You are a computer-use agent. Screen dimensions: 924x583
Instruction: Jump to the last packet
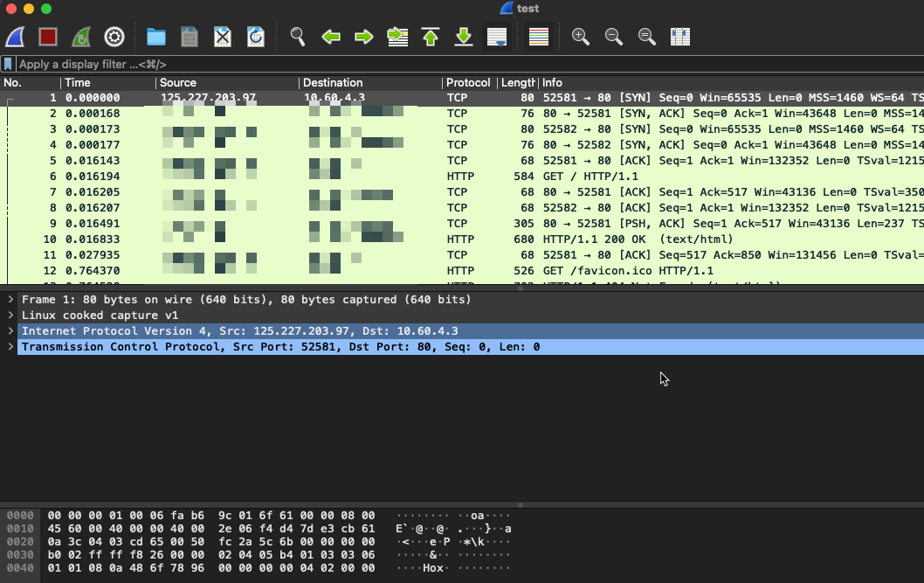[464, 37]
